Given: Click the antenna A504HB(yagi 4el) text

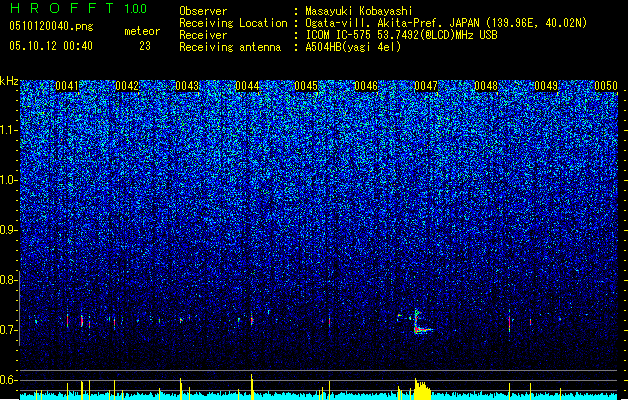Looking at the screenshot, I should [x=353, y=47].
